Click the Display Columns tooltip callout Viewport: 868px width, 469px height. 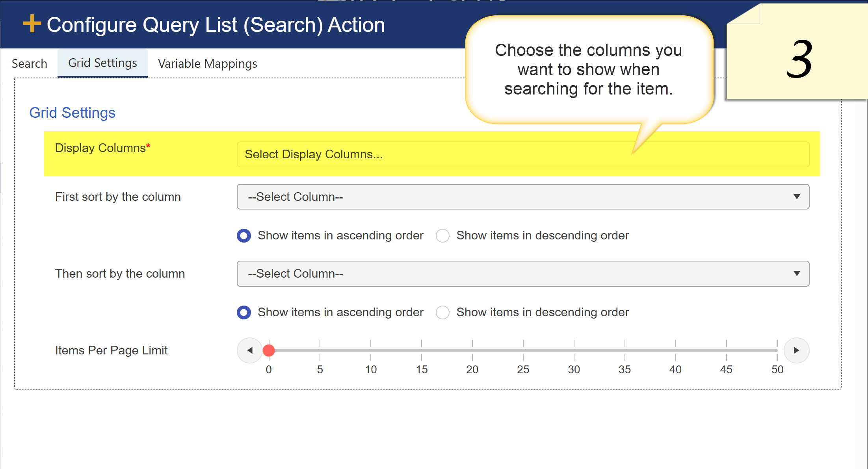tap(588, 70)
